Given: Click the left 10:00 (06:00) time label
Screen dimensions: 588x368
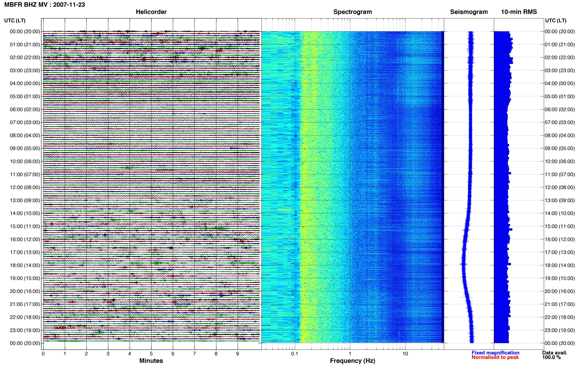Looking at the screenshot, I should (25, 161).
